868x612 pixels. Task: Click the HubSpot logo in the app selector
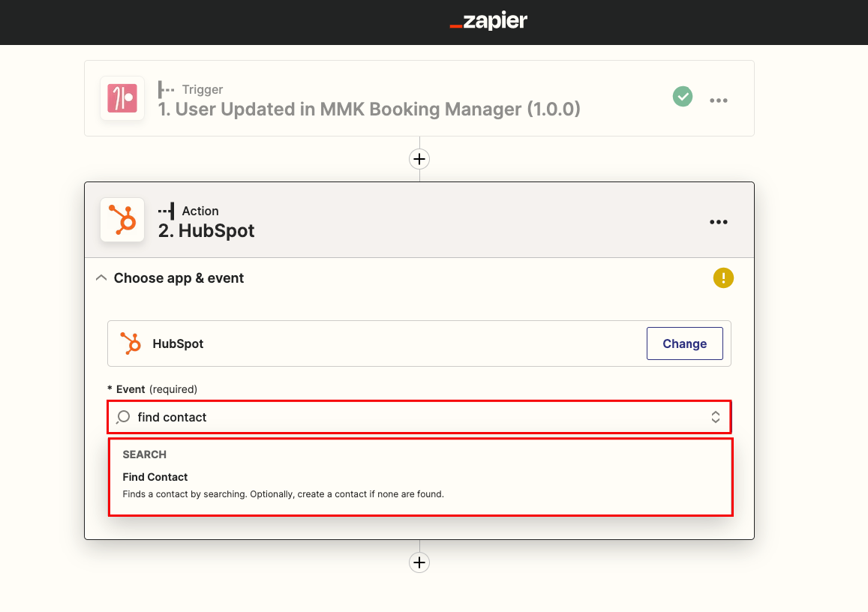[x=131, y=343]
